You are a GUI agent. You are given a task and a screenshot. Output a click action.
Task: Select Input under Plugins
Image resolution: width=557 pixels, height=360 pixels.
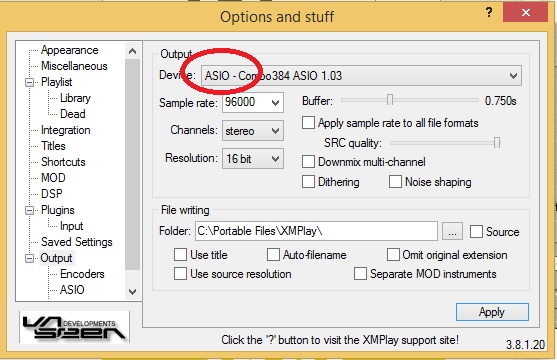(x=71, y=226)
